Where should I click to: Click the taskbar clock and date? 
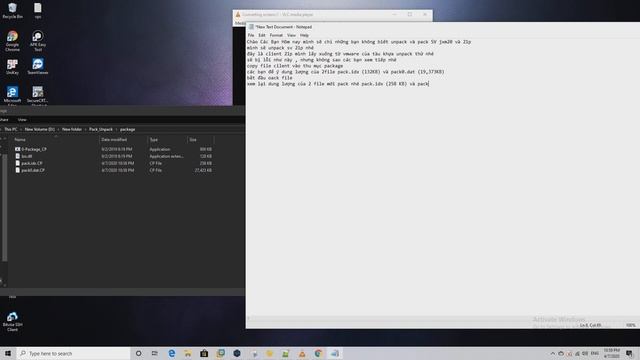pos(611,353)
